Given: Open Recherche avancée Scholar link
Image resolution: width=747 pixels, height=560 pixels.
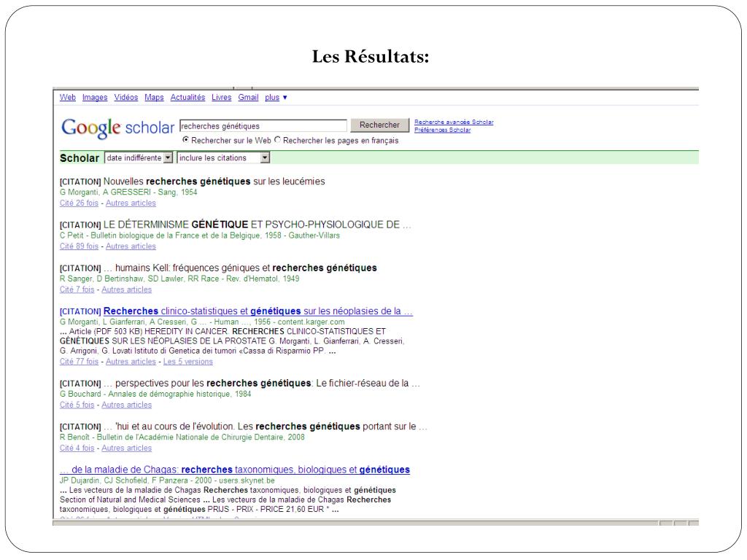Looking at the screenshot, I should click(x=454, y=122).
